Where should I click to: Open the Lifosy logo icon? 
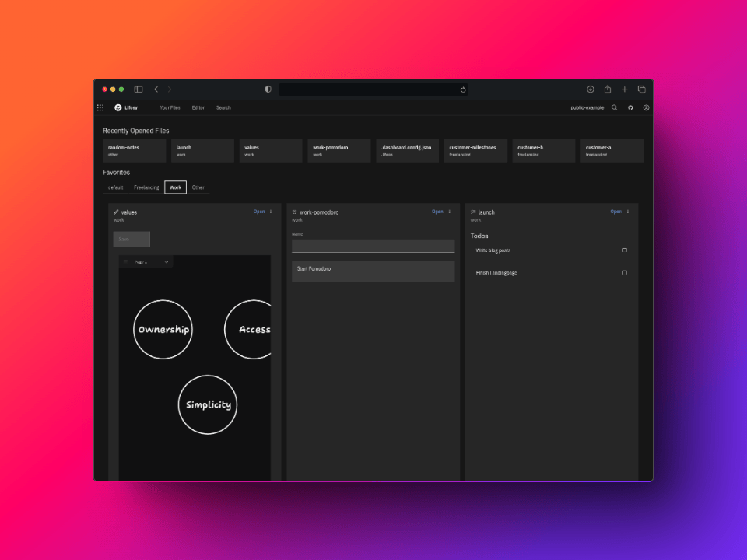[117, 107]
